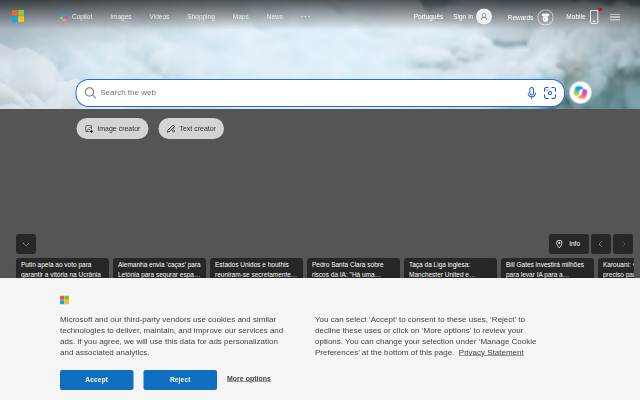The height and width of the screenshot is (400, 640).
Task: Click the magnifier search icon
Action: pyautogui.click(x=90, y=93)
